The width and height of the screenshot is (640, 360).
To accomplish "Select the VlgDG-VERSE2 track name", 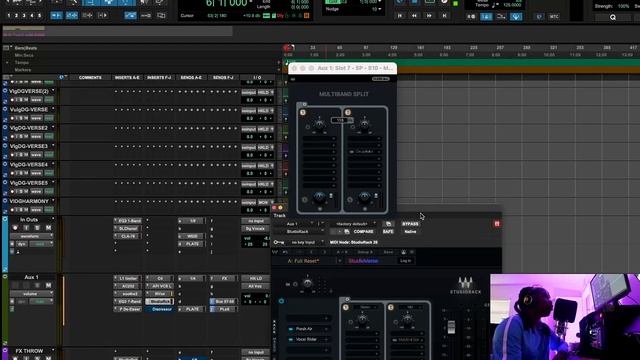I will [29, 128].
